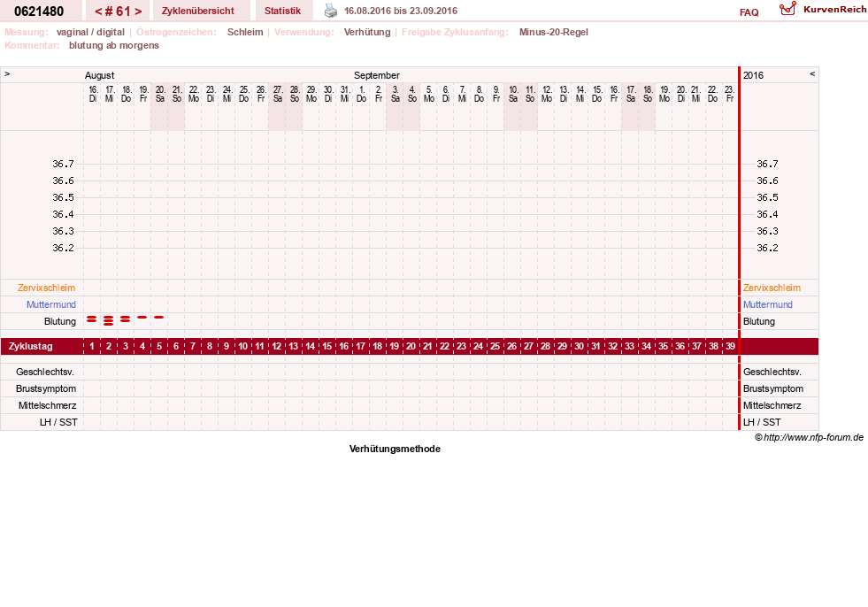Click the Schleim Östrogenzeichen value
Screen dimensions: 868x607
[245, 32]
